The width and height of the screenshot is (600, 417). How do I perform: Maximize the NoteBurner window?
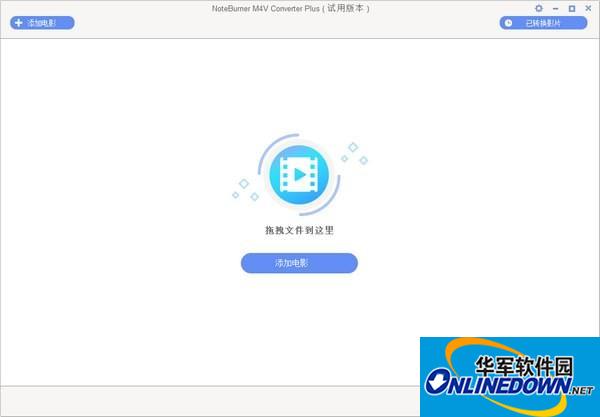coord(572,8)
